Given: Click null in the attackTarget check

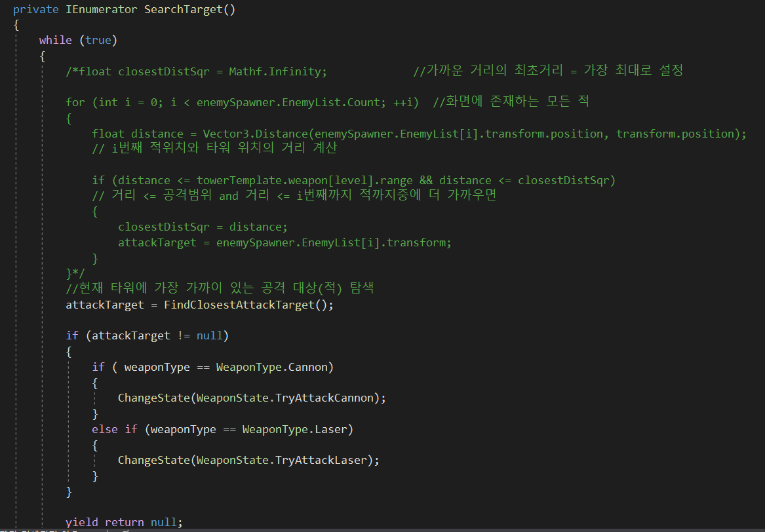Looking at the screenshot, I should (x=209, y=335).
